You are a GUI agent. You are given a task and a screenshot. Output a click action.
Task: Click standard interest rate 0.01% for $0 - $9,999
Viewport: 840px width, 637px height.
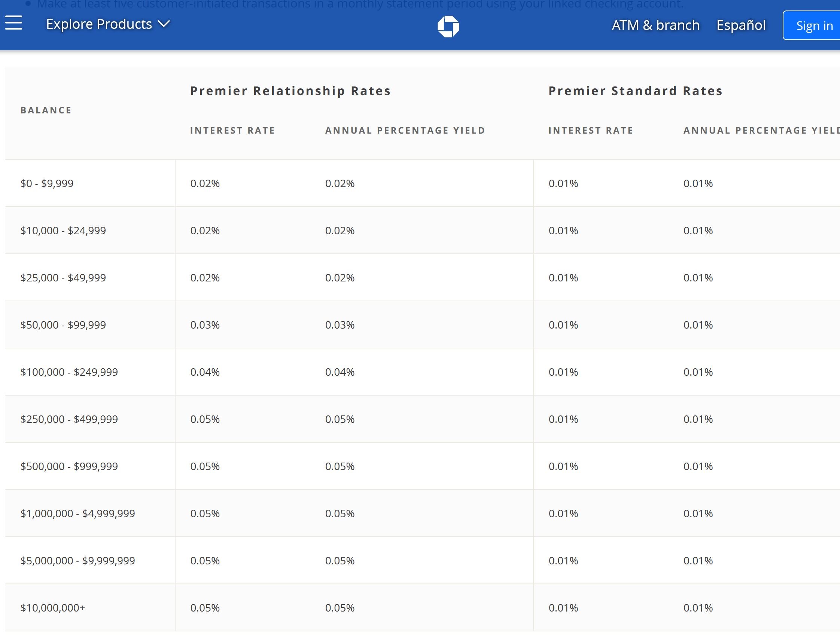[563, 183]
